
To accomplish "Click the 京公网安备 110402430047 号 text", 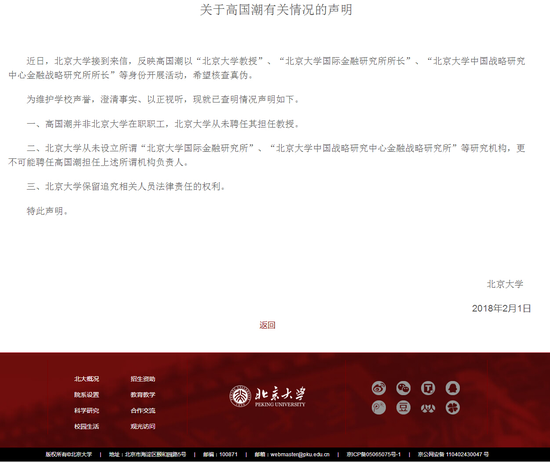I will 453,454.
